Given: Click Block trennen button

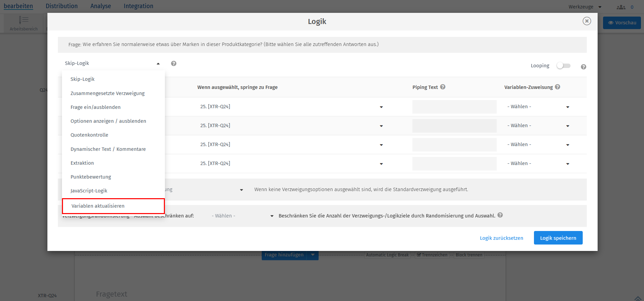Looking at the screenshot, I should pyautogui.click(x=469, y=255).
